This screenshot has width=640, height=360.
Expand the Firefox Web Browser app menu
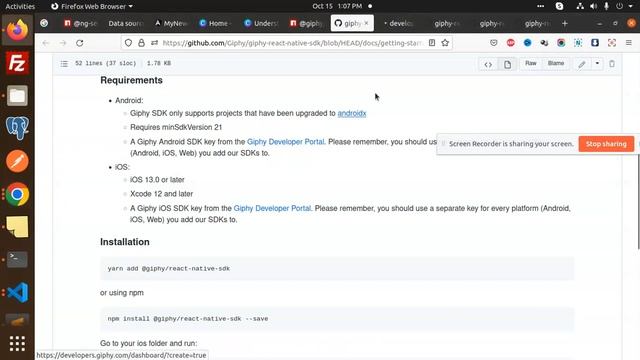(x=92, y=6)
